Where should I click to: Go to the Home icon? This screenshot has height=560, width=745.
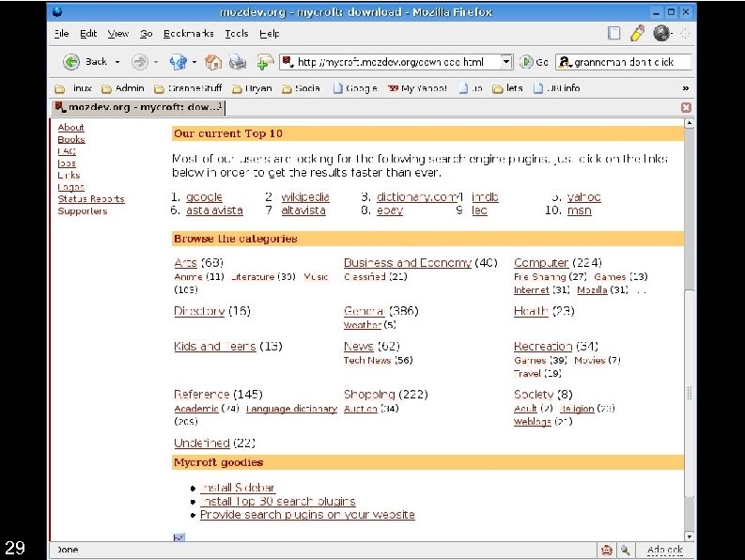click(x=213, y=62)
